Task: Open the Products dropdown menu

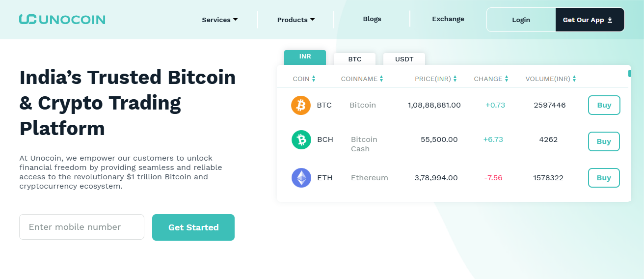Action: 296,20
